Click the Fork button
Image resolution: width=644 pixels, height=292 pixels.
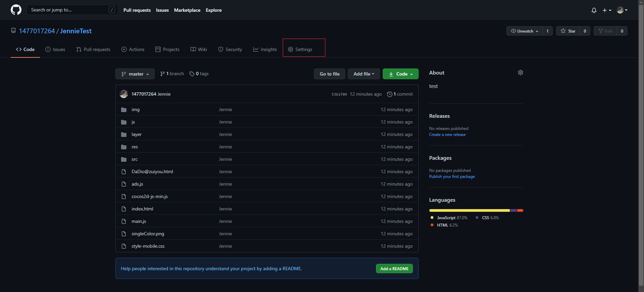(605, 31)
